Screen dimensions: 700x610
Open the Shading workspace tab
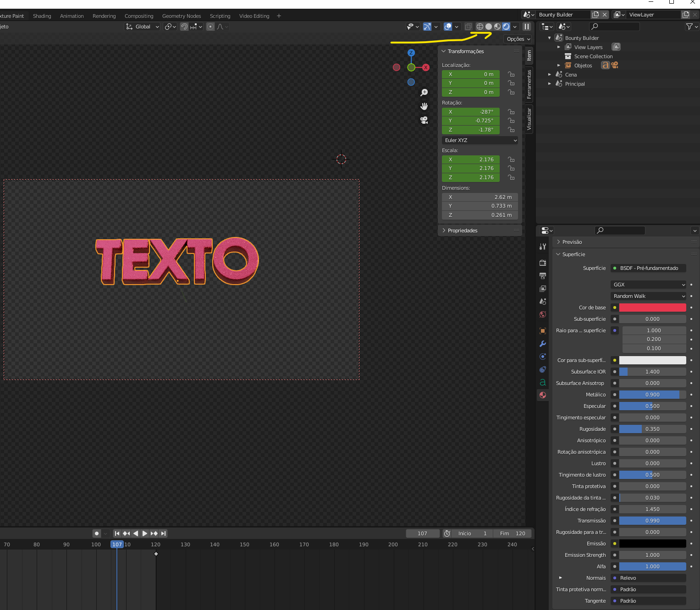coord(42,16)
